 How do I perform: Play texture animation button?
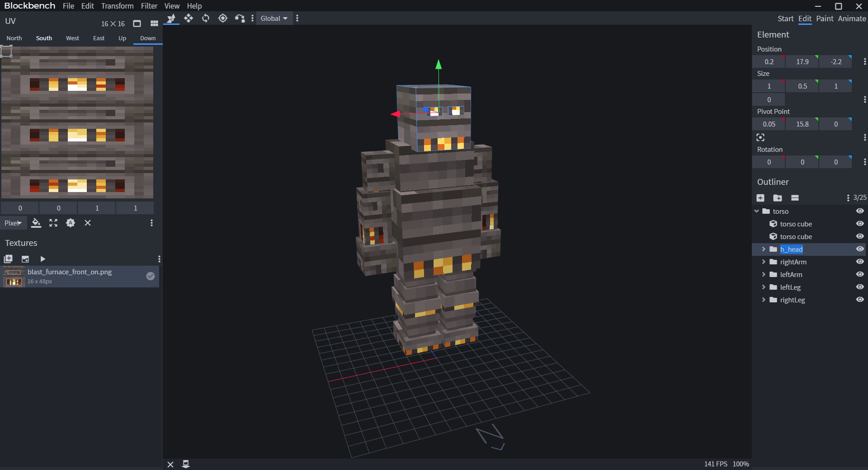42,259
